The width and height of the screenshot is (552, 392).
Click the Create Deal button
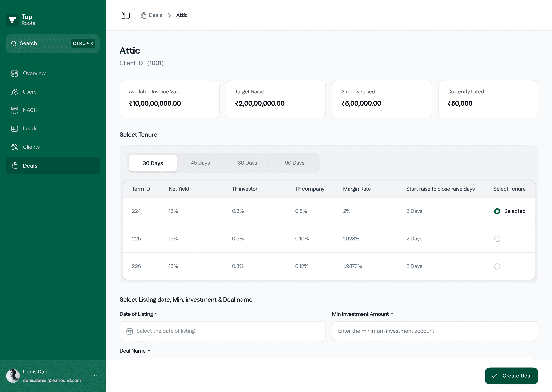pos(511,376)
